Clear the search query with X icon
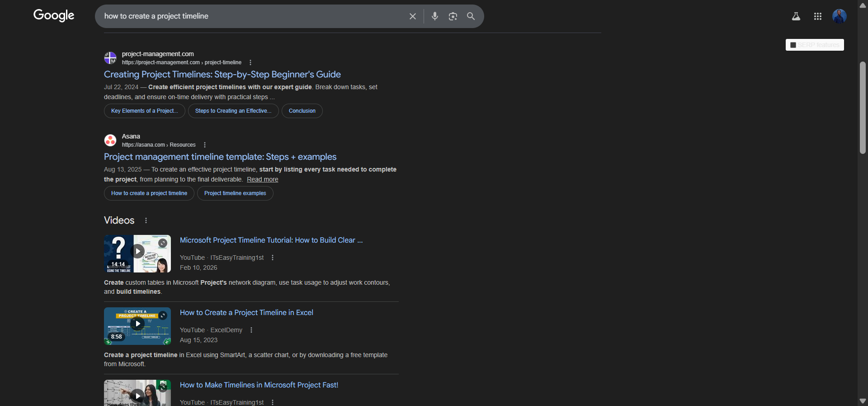 click(413, 16)
